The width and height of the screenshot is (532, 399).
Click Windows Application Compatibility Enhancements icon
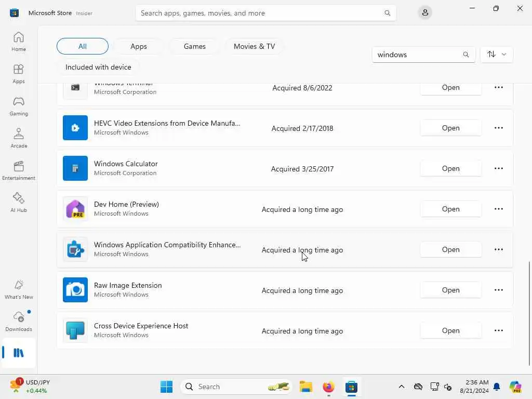[75, 249]
